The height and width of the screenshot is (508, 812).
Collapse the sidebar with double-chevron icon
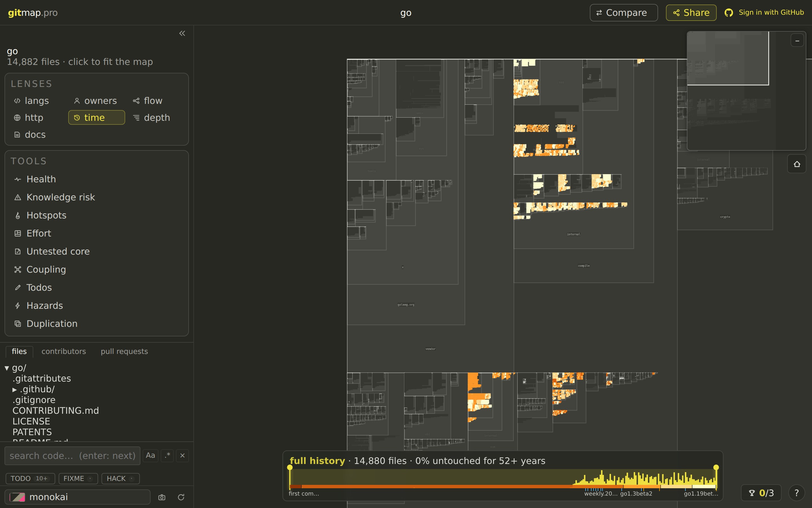(x=182, y=33)
